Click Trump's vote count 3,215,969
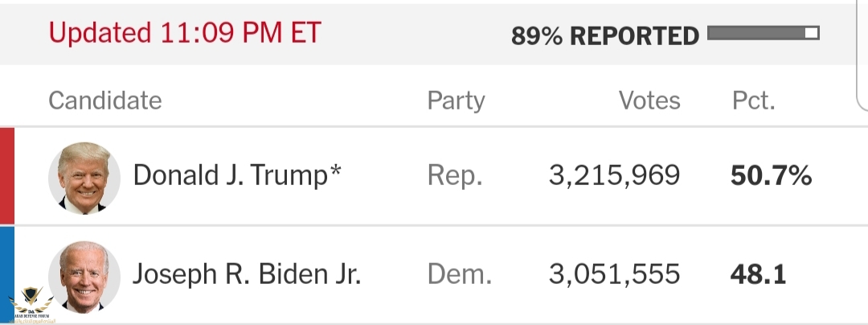Screen dimensions: 868x325 (x=615, y=176)
